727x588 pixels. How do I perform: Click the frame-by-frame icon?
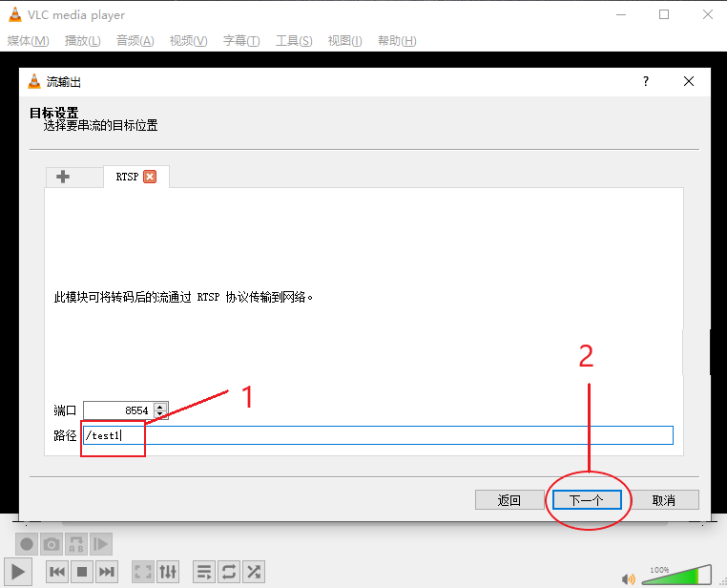click(100, 544)
